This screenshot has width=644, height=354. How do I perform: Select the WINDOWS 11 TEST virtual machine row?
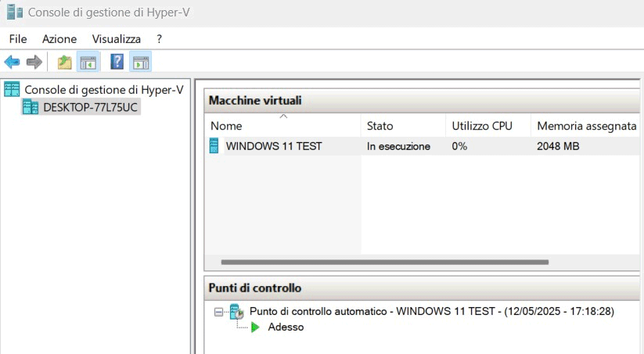point(423,146)
